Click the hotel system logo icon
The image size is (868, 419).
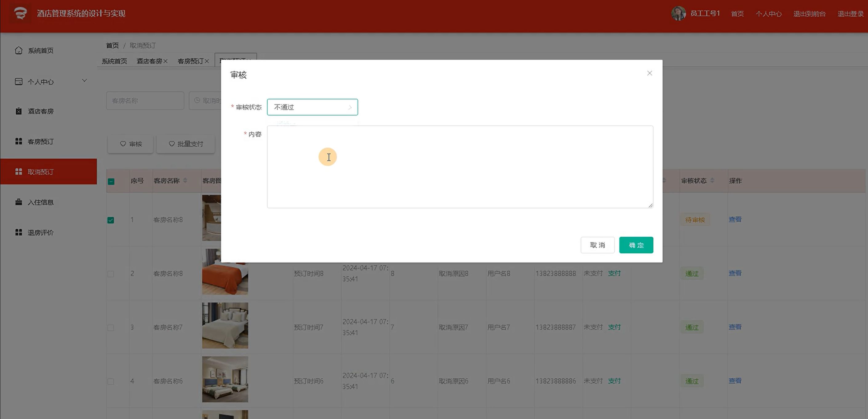tap(20, 14)
